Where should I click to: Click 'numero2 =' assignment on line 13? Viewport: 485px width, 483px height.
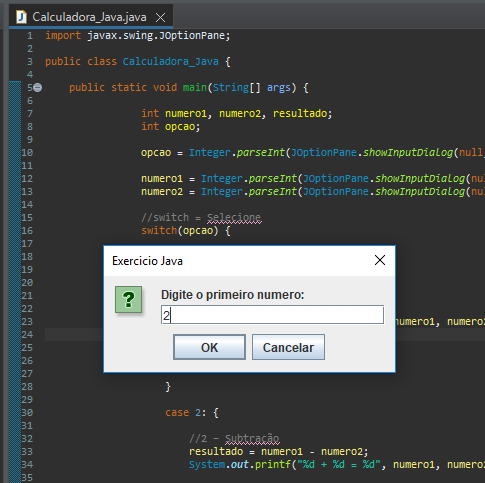point(168,192)
